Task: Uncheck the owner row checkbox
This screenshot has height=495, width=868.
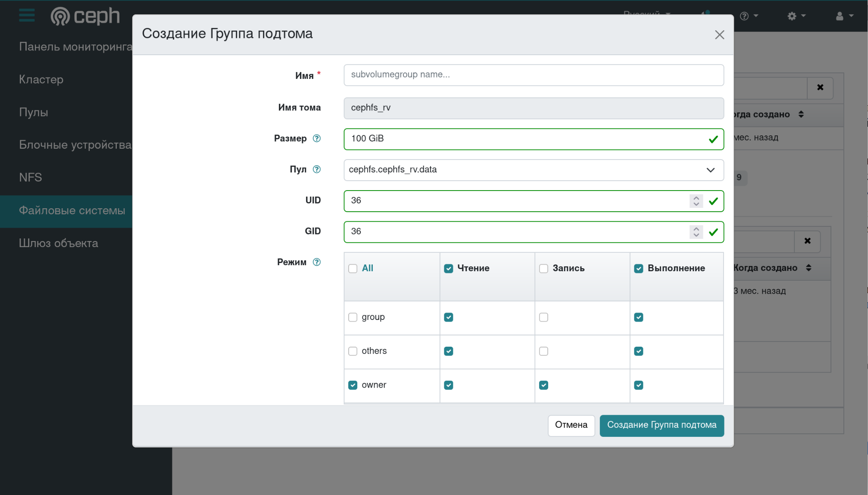Action: (353, 385)
